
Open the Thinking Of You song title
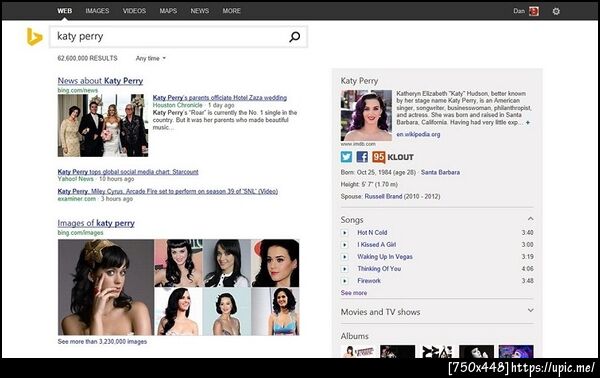379,269
